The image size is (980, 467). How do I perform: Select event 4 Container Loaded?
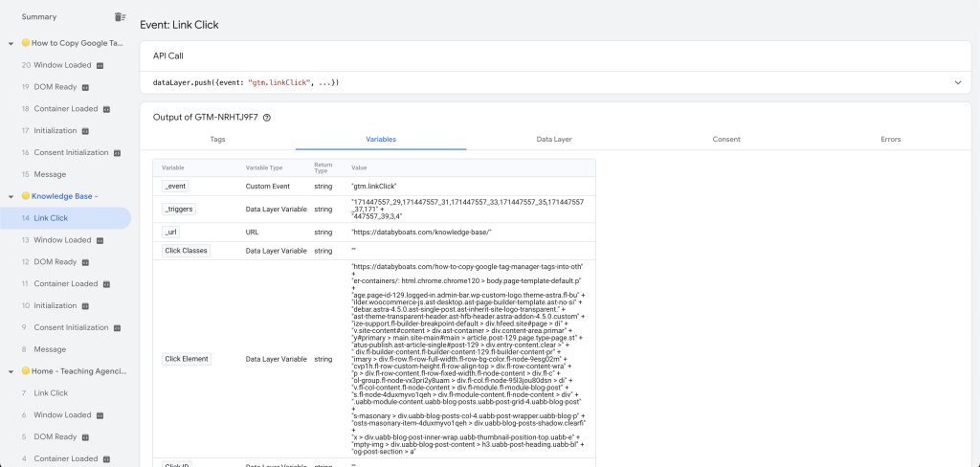point(66,459)
